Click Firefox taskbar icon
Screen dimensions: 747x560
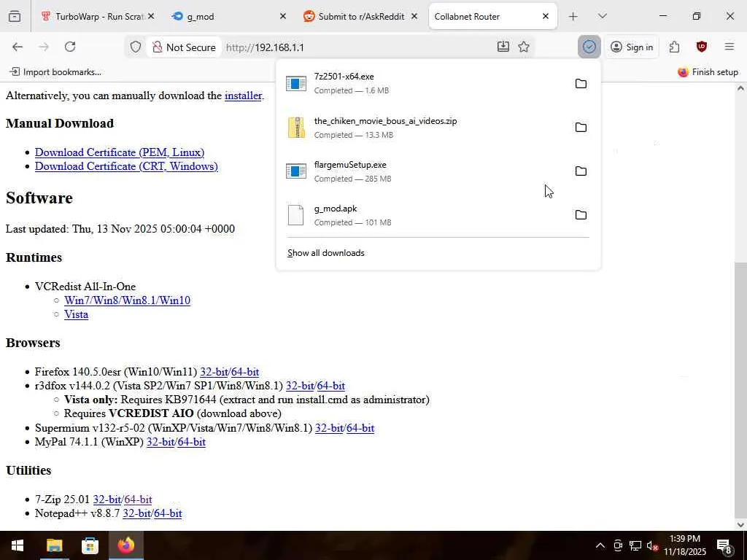point(126,545)
